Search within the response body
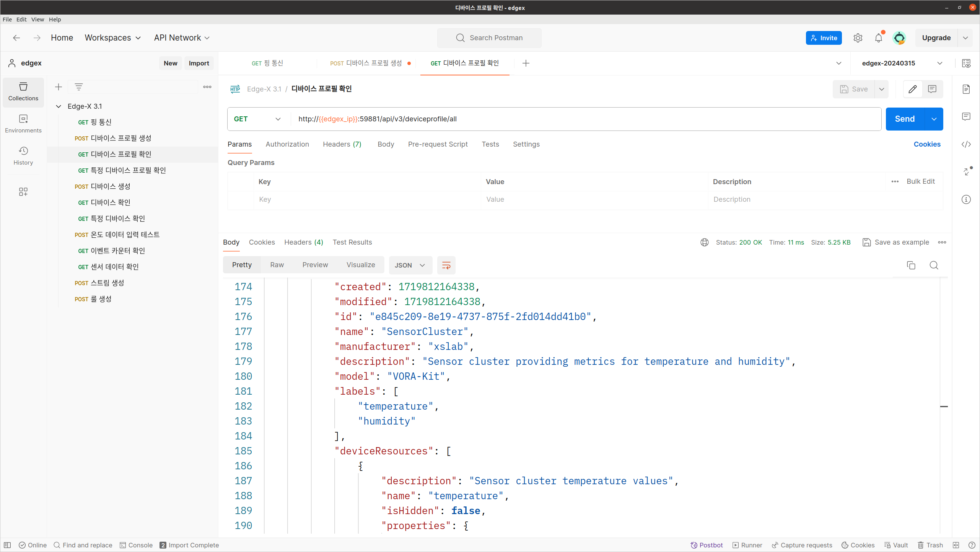The image size is (980, 552). 934,265
